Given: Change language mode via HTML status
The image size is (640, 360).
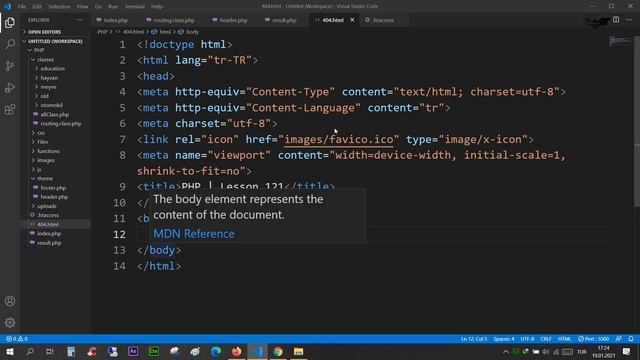Looking at the screenshot, I should point(564,339).
